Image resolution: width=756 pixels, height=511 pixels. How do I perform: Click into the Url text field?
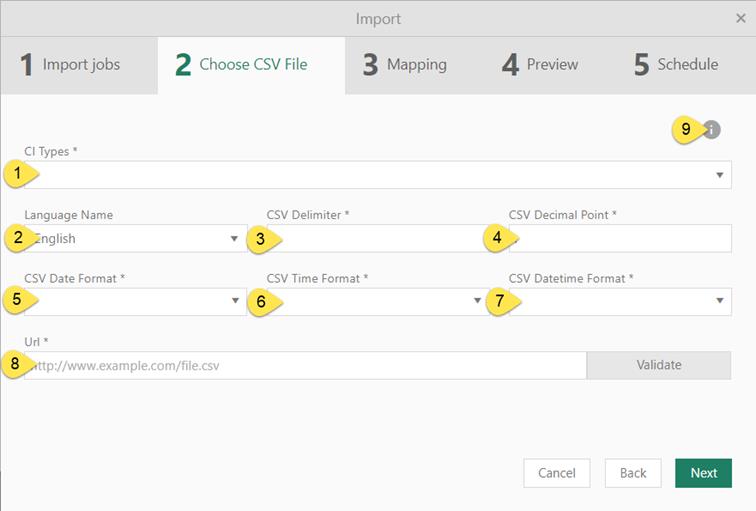[x=305, y=366]
